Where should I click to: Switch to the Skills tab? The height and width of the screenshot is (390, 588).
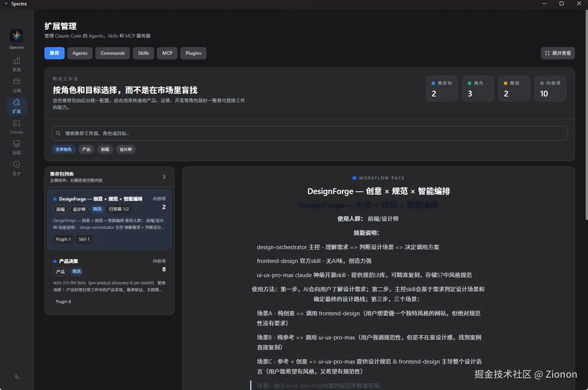click(x=143, y=53)
